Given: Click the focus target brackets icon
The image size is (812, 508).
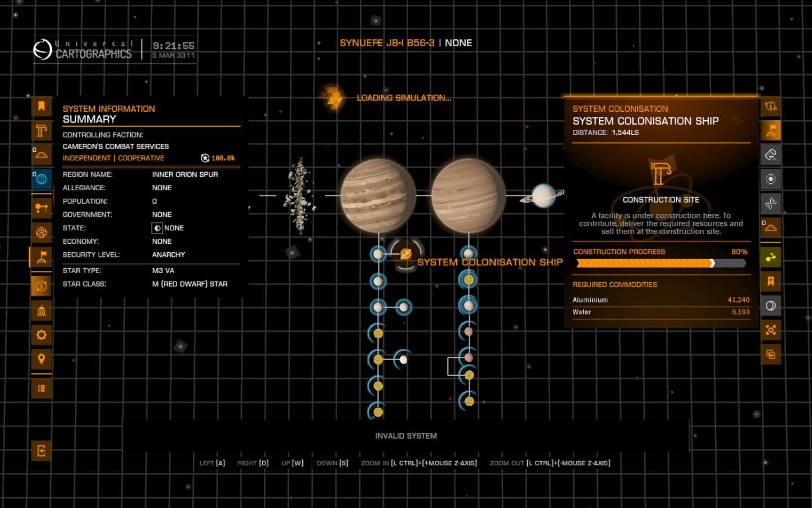Looking at the screenshot, I should click(x=771, y=330).
